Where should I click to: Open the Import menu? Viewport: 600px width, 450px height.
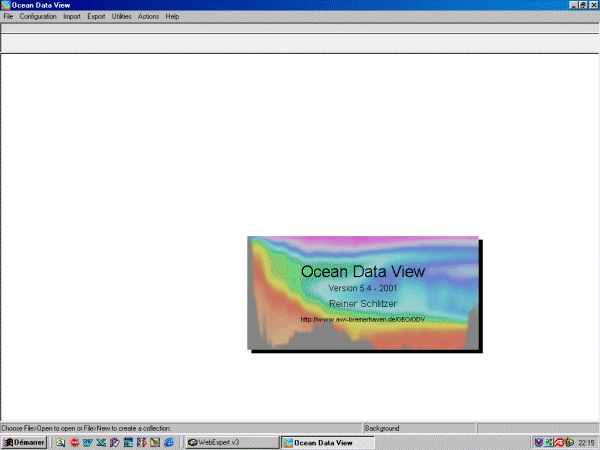72,16
